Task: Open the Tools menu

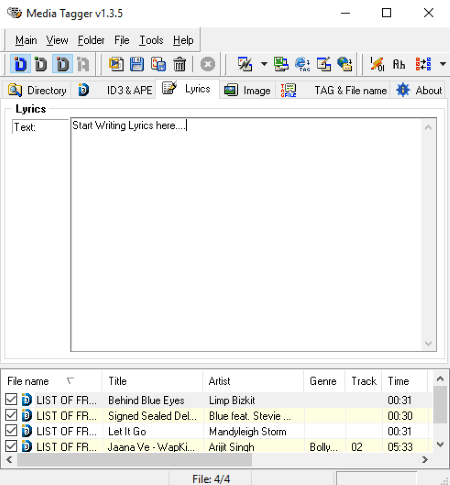Action: pos(151,40)
